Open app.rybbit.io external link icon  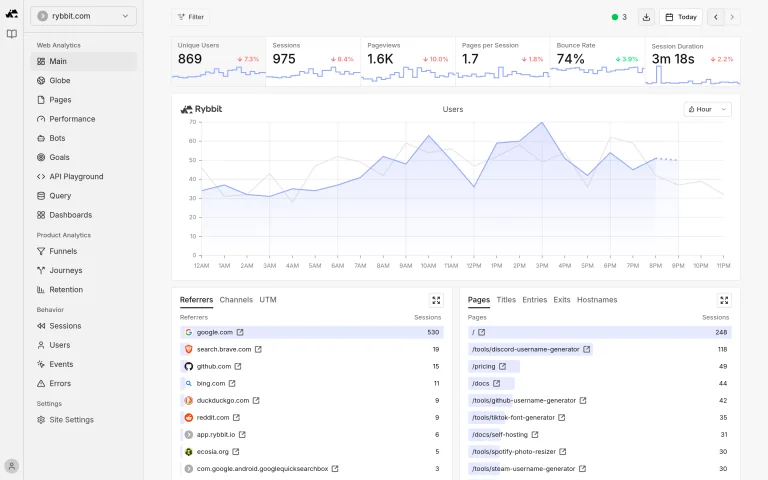(242, 435)
